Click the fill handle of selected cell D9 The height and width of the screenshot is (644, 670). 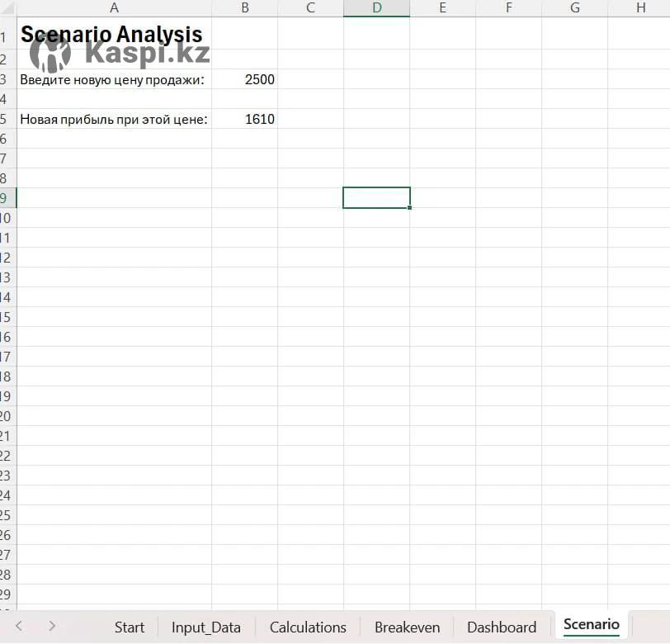click(409, 207)
